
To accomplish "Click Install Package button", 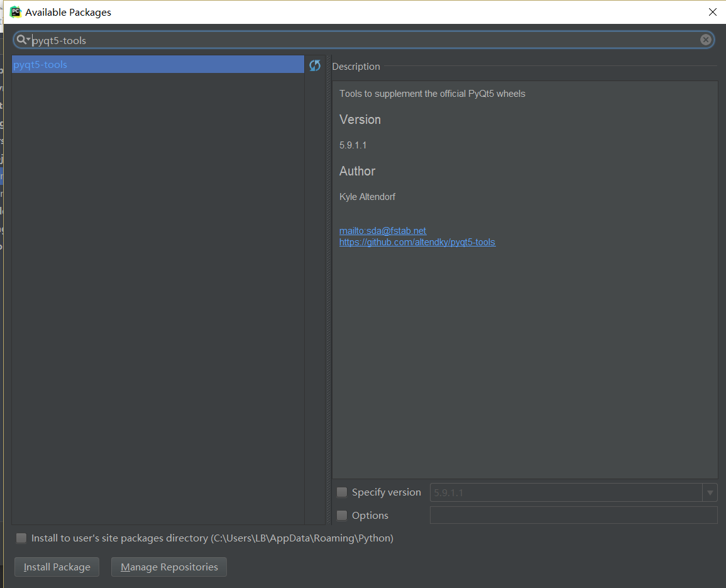I will pyautogui.click(x=57, y=567).
